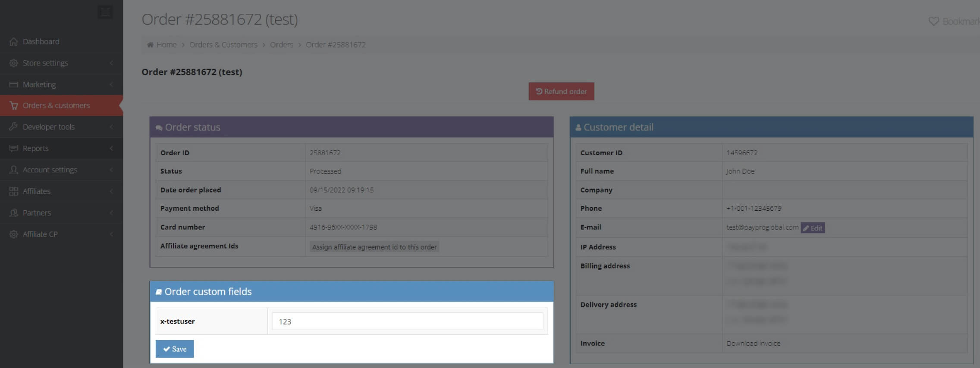Image resolution: width=980 pixels, height=368 pixels.
Task: Expand the Marketing submenu chevron
Action: tap(112, 84)
